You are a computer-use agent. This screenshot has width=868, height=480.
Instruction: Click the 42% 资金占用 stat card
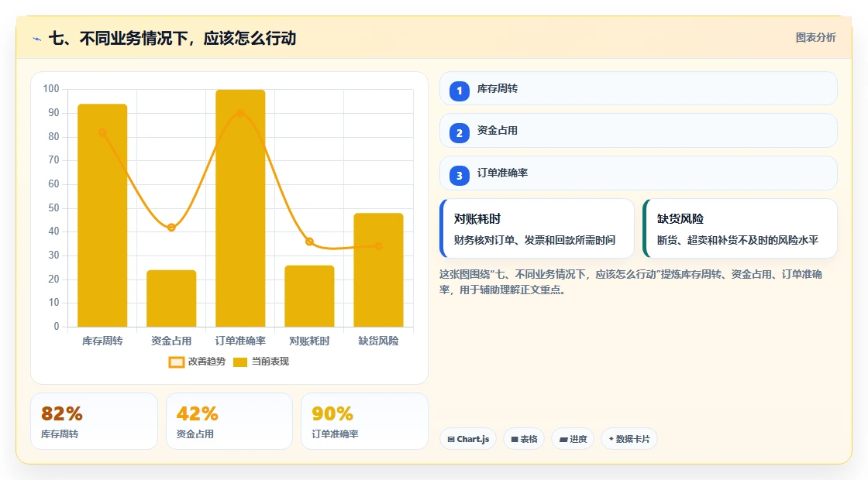point(229,421)
